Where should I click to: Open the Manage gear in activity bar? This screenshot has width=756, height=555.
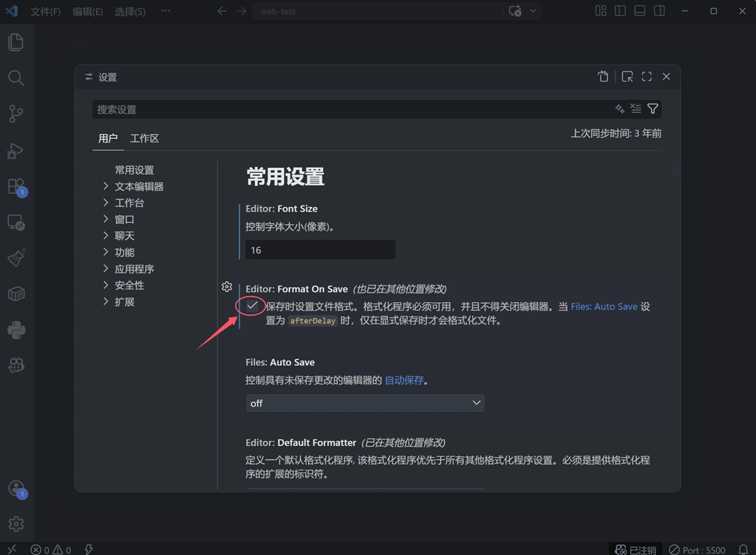point(16,524)
